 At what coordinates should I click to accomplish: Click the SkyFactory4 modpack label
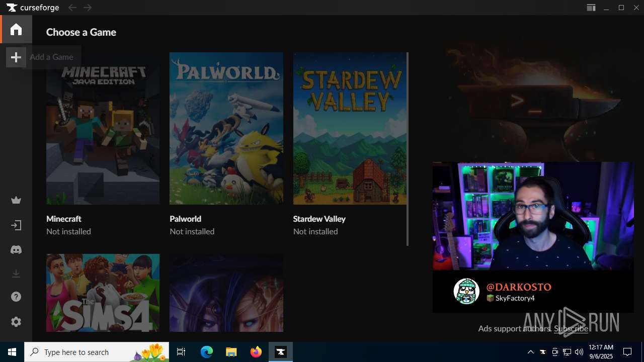[510, 298]
